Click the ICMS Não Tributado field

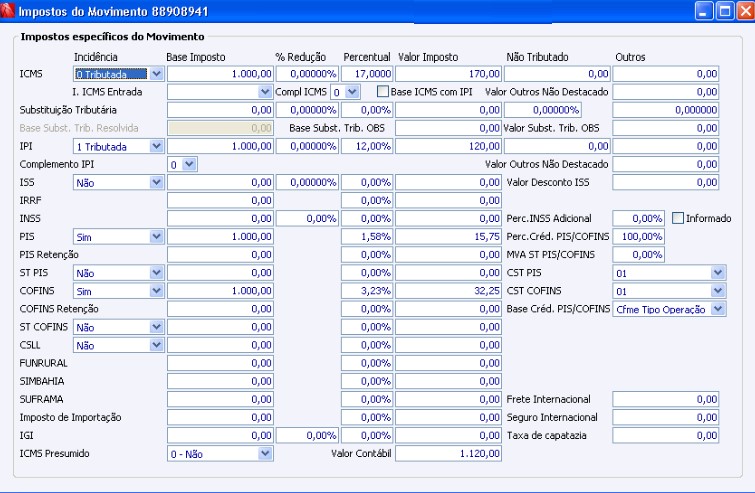pyautogui.click(x=557, y=74)
